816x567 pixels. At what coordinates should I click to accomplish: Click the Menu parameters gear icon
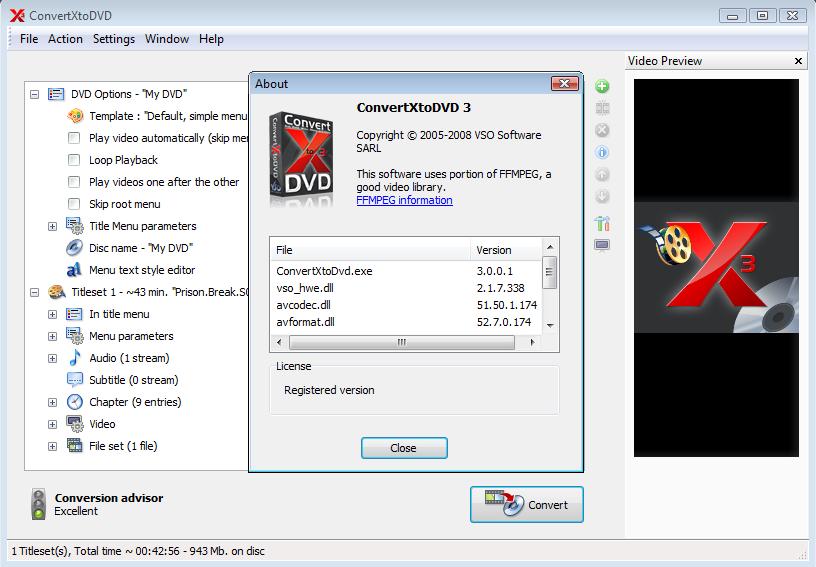(x=75, y=336)
